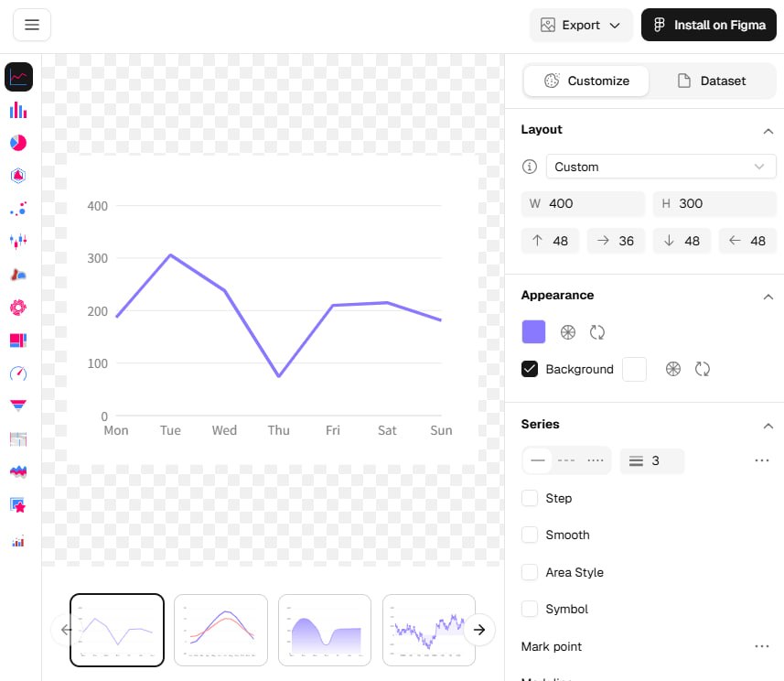The width and height of the screenshot is (784, 681).
Task: Select the pie chart type icon
Action: pyautogui.click(x=18, y=143)
